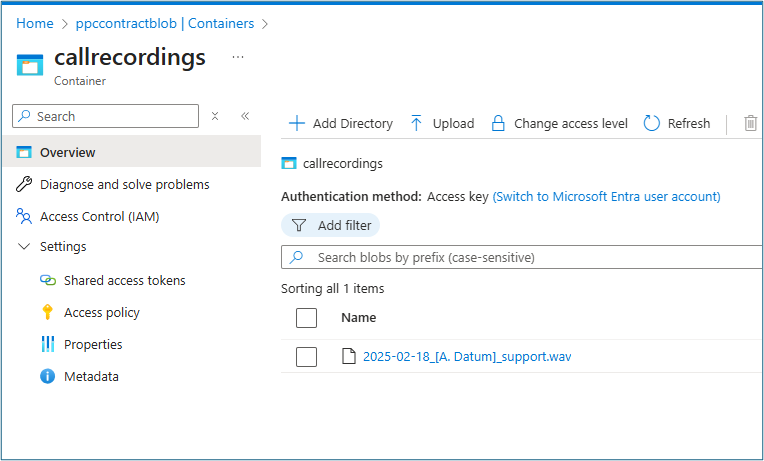This screenshot has width=764, height=461.
Task: Click the magnifier icon in blob search
Action: click(x=296, y=257)
